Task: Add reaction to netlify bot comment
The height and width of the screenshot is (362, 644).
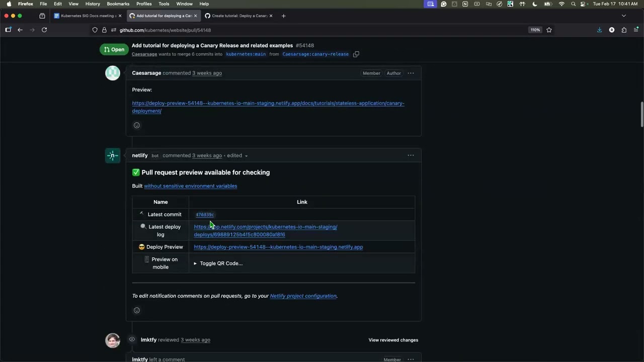Action: point(136,310)
